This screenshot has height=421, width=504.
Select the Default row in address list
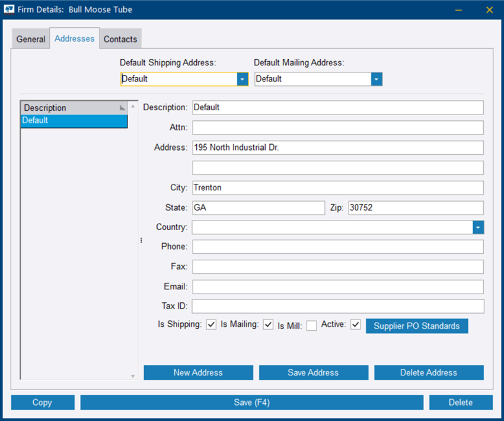(x=74, y=120)
